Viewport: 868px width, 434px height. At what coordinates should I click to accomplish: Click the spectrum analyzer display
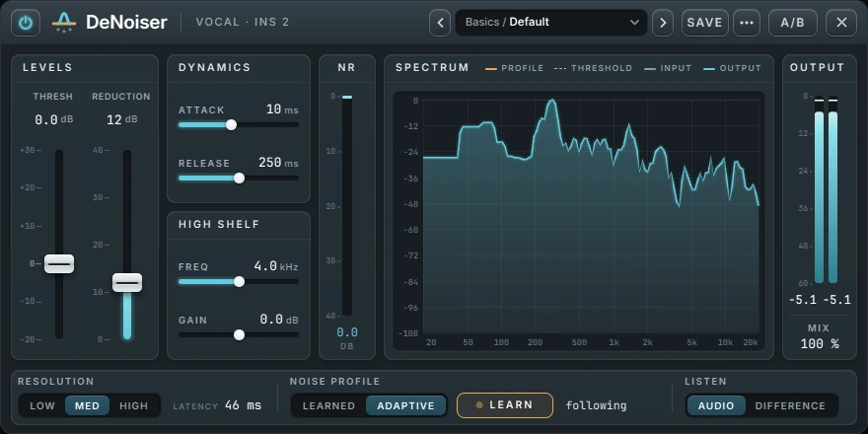click(579, 221)
